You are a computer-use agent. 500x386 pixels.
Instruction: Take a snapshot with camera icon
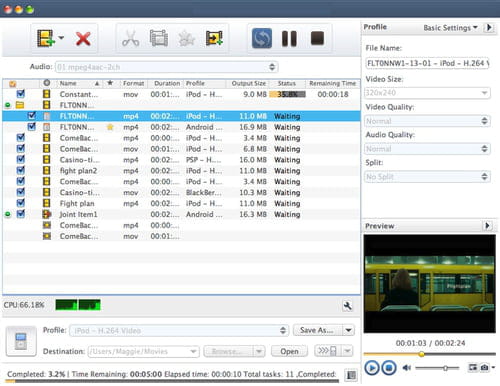click(484, 367)
